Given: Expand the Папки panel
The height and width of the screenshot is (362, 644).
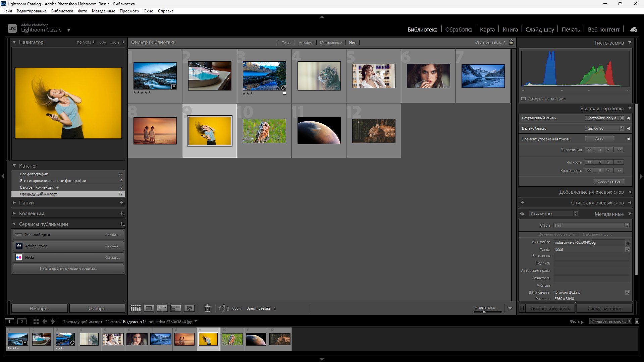Looking at the screenshot, I should (14, 203).
